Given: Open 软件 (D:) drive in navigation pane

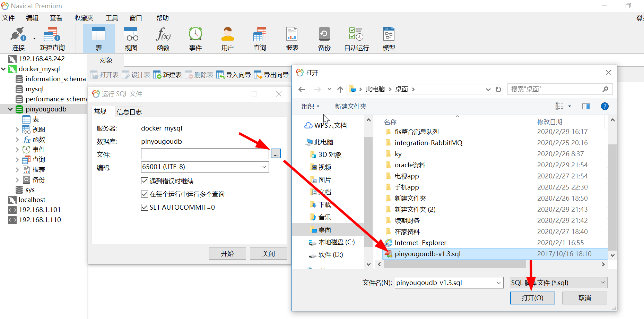Looking at the screenshot, I should coord(326,254).
